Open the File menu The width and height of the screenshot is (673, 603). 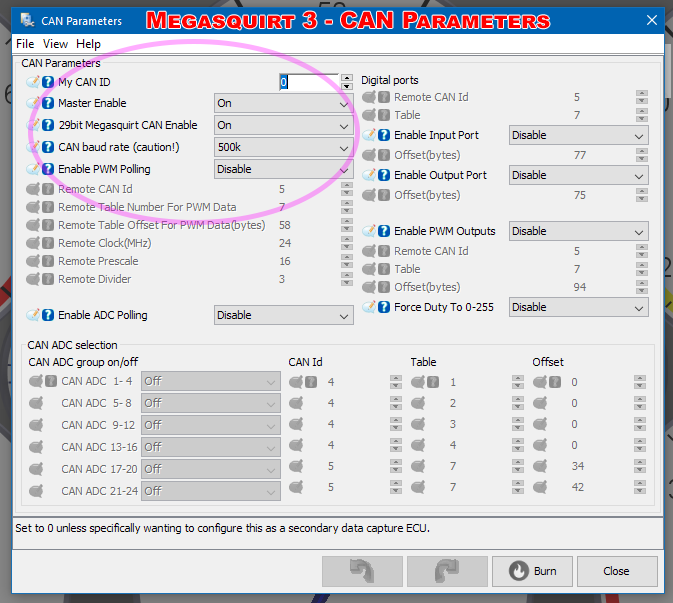[25, 44]
